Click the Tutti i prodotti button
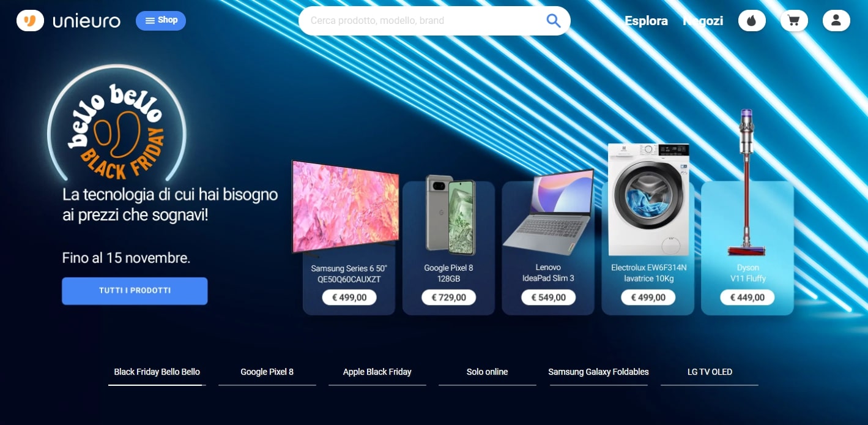868x425 pixels. (135, 291)
